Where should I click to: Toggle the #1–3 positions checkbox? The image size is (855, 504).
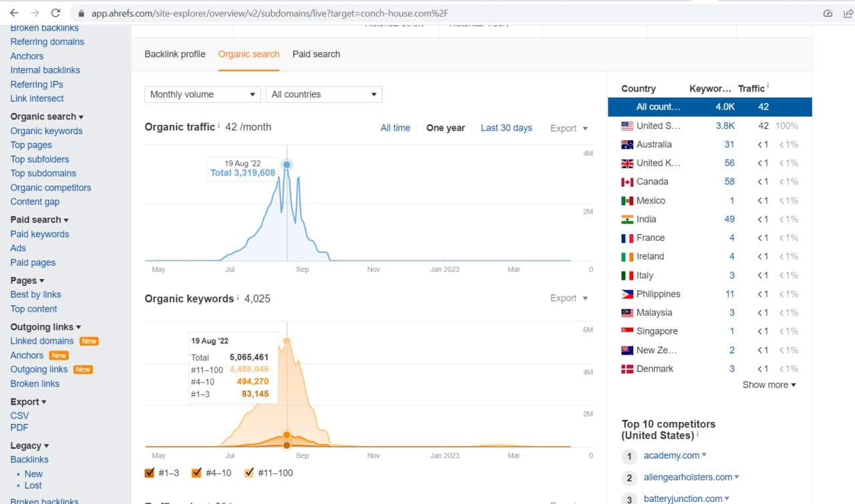(150, 473)
